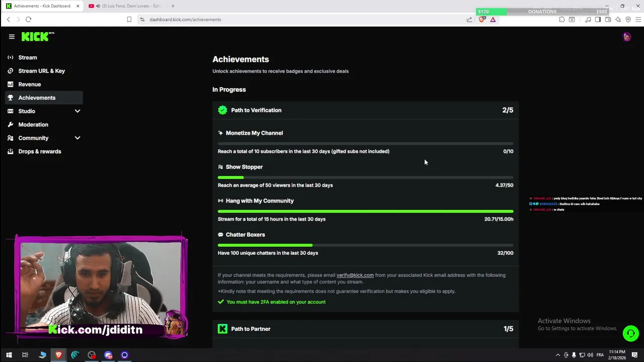Click the Monetize My Channel sparkle icon
This screenshot has height=362, width=644.
tap(220, 133)
